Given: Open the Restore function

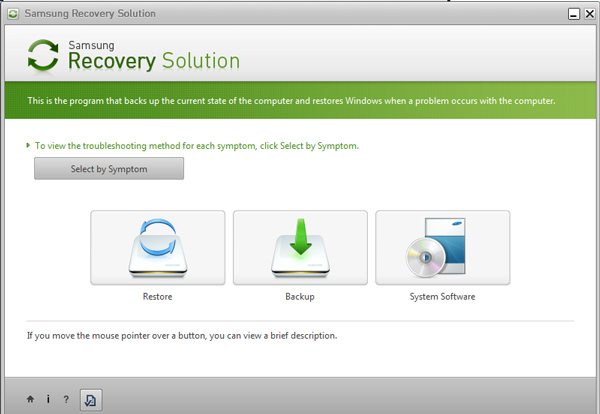Looking at the screenshot, I should coord(158,248).
